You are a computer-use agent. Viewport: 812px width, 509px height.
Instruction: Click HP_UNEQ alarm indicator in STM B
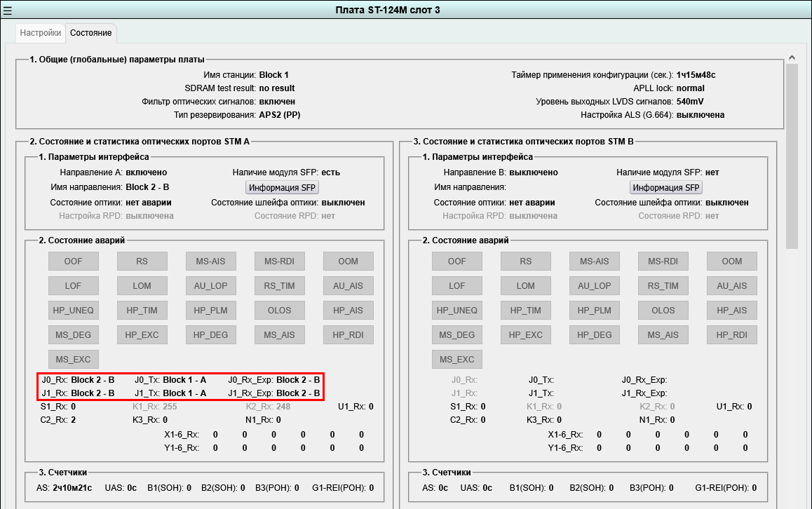point(457,311)
